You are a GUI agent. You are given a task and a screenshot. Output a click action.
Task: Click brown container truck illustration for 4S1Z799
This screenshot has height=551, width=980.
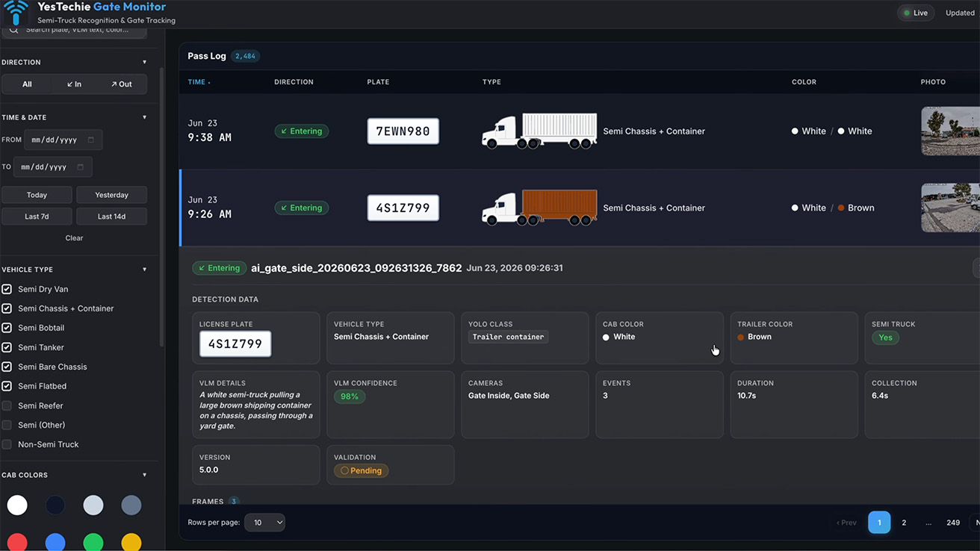click(x=539, y=208)
